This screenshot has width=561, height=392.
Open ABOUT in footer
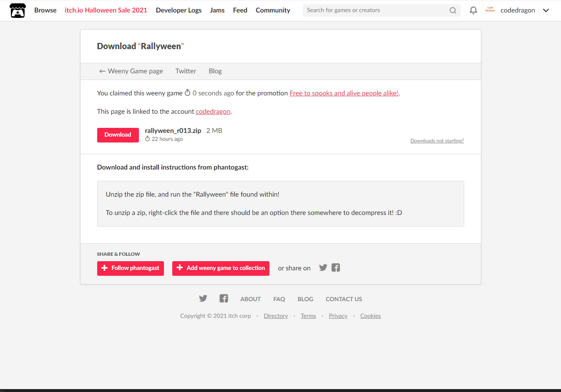[x=250, y=299]
